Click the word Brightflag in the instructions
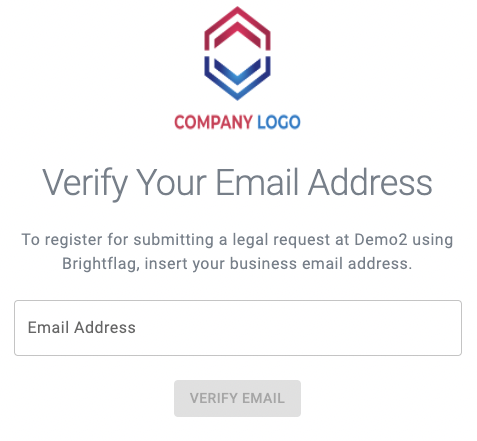Image resolution: width=477 pixels, height=441 pixels. pyautogui.click(x=101, y=264)
